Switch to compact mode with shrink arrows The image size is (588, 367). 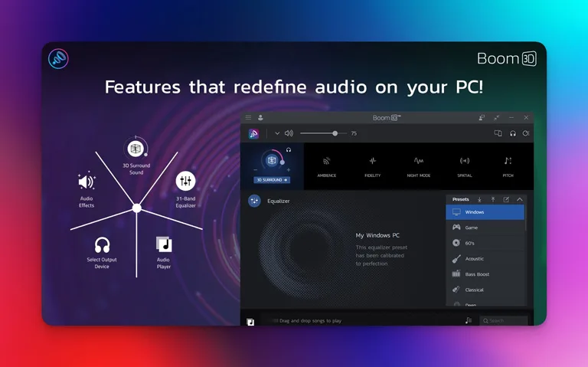tap(496, 117)
